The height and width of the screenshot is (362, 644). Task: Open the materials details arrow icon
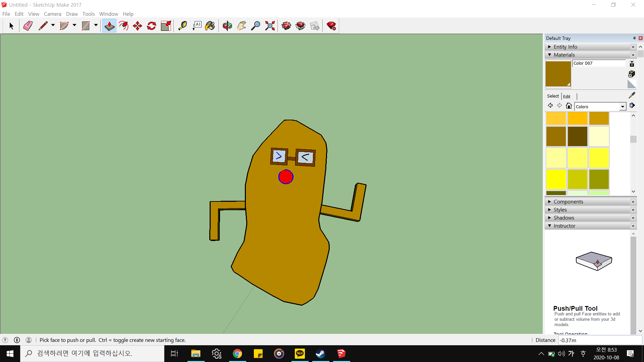[x=632, y=106]
